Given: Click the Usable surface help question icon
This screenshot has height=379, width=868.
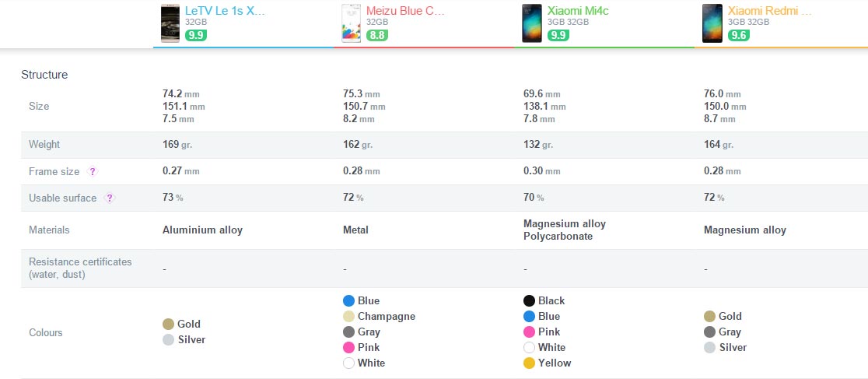Looking at the screenshot, I should (110, 198).
